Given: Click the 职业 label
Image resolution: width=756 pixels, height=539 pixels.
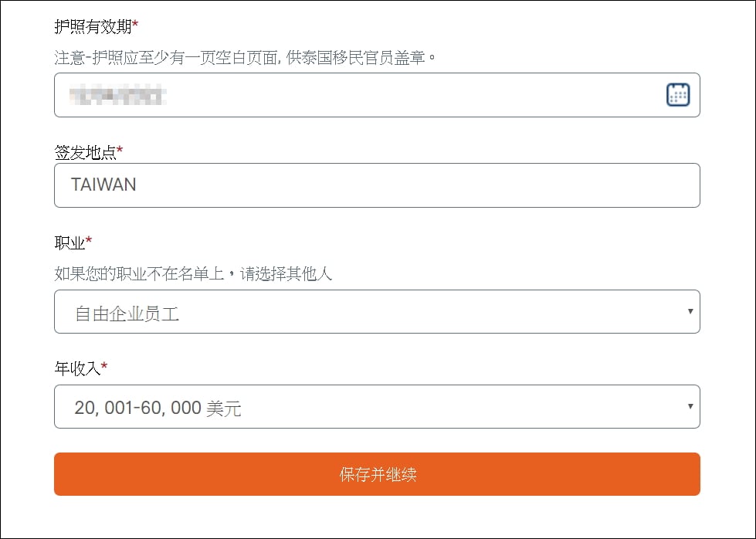Looking at the screenshot, I should click(69, 242).
